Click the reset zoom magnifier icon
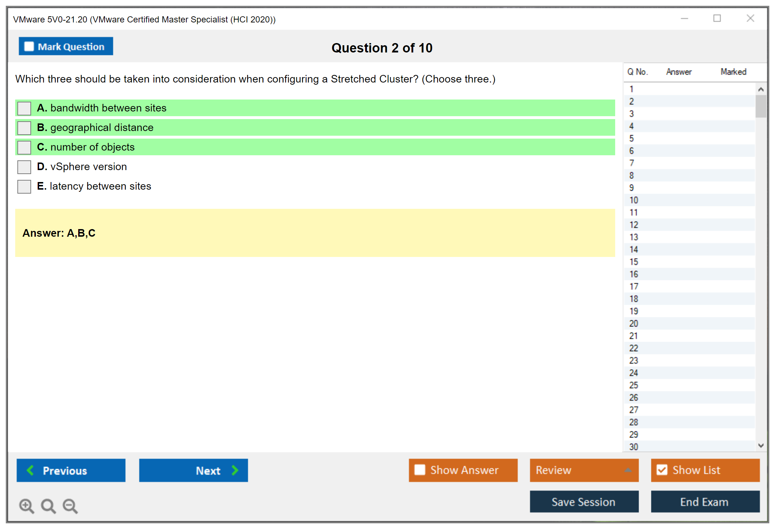The width and height of the screenshot is (778, 532). [x=48, y=506]
